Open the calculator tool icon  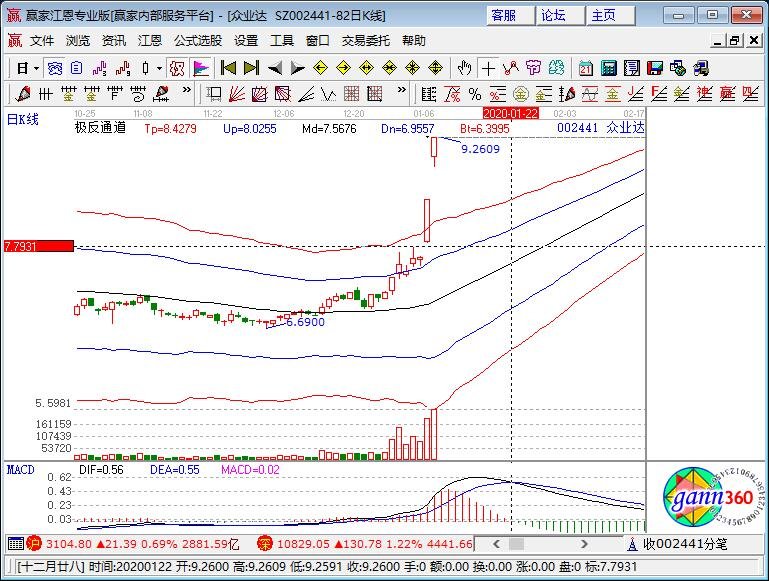point(609,68)
